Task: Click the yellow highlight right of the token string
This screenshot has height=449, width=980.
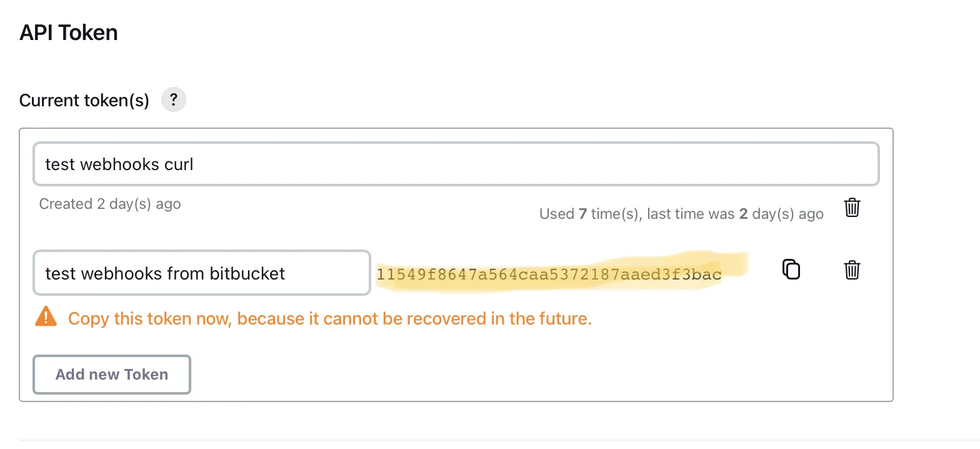Action: 736,264
